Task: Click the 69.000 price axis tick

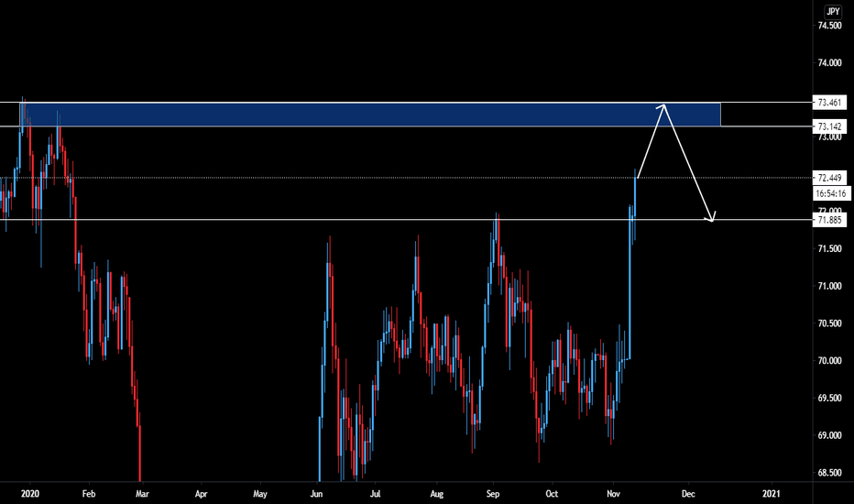Action: [829, 435]
